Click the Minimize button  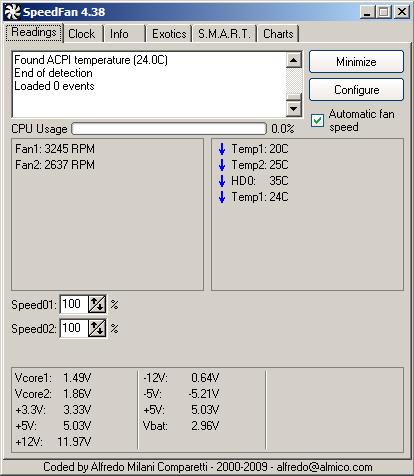[x=356, y=62]
